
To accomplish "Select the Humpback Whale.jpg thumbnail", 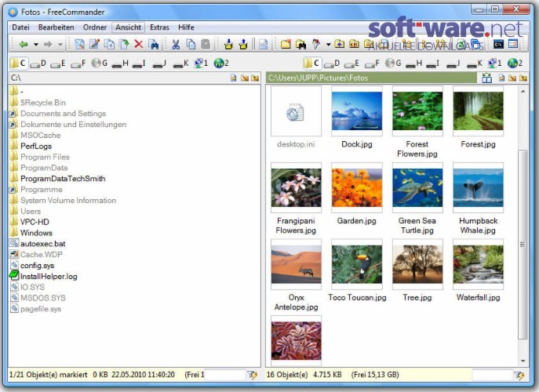I will pyautogui.click(x=478, y=187).
